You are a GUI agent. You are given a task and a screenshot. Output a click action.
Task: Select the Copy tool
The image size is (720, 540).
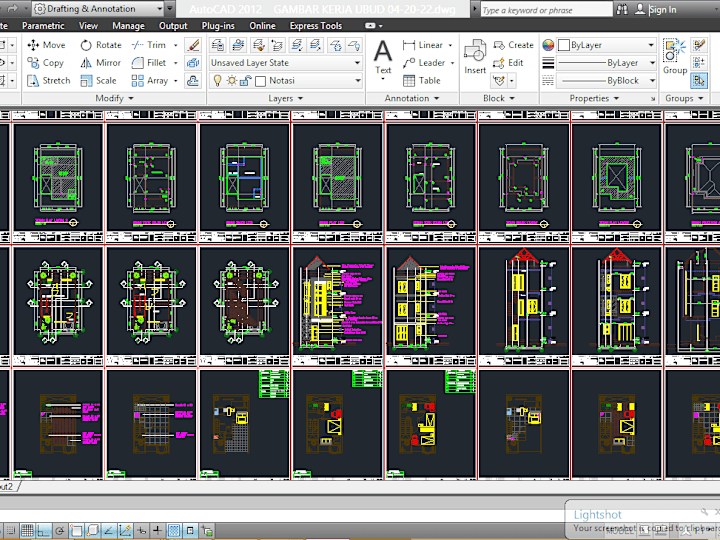pyautogui.click(x=45, y=63)
